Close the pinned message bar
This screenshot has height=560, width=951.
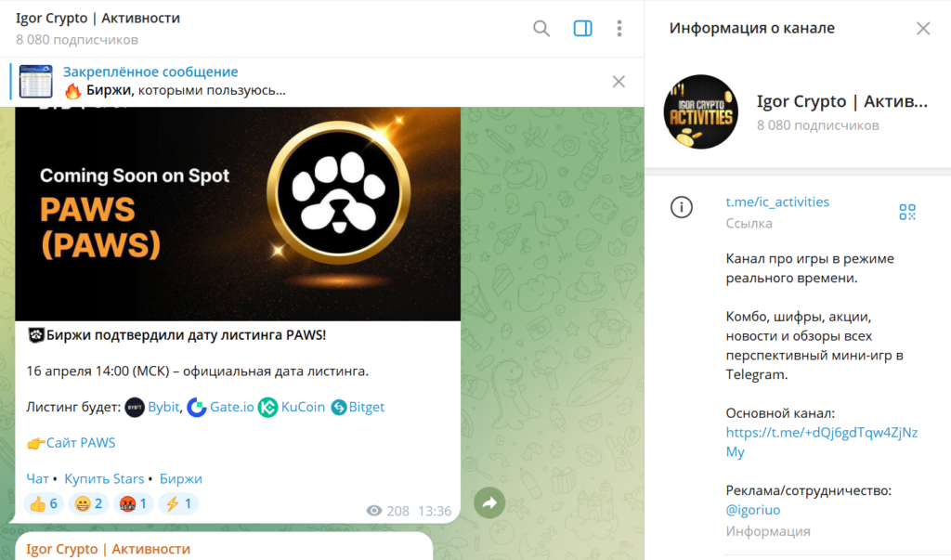[619, 82]
